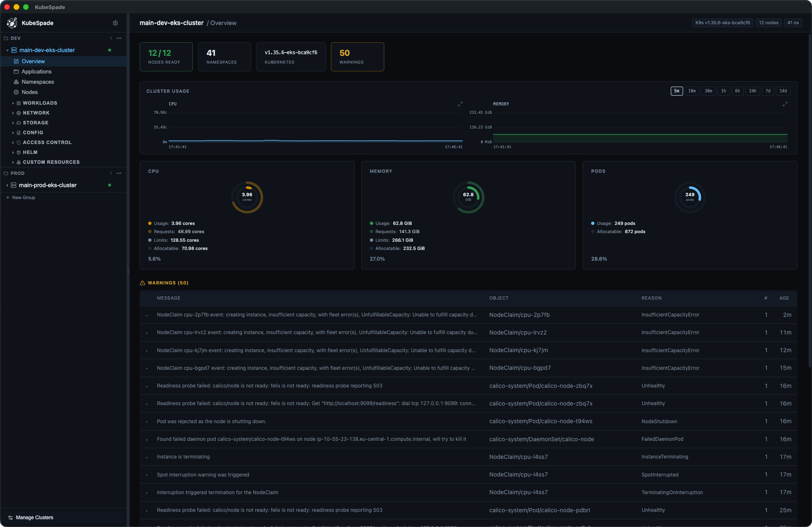This screenshot has height=527, width=812.
Task: Click the Pods 249 donut gauge
Action: [x=690, y=197]
